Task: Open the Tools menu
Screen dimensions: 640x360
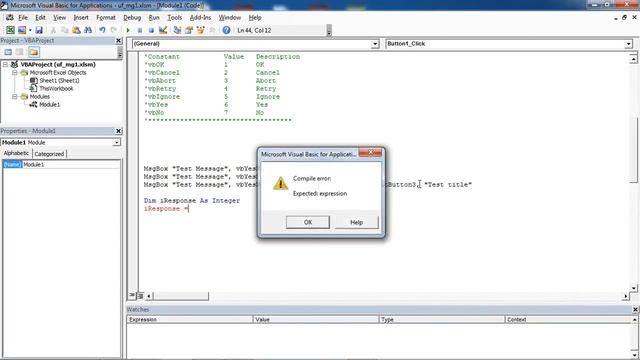Action: (x=174, y=18)
